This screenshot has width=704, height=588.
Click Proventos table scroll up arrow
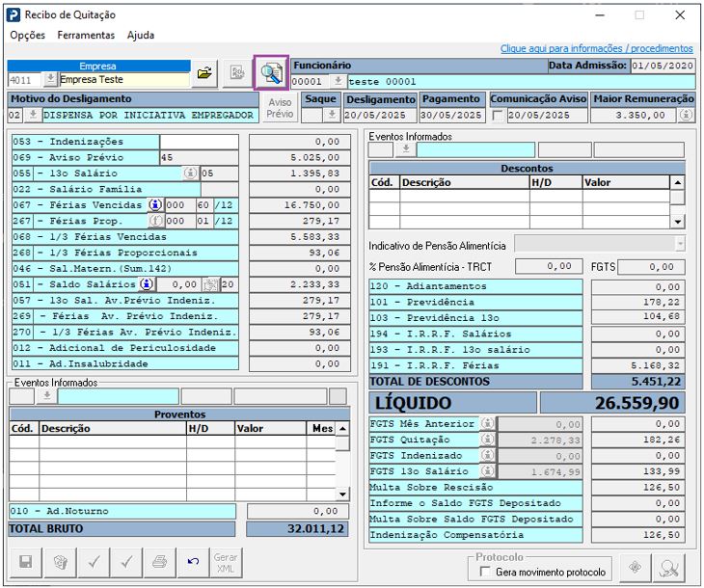342,429
